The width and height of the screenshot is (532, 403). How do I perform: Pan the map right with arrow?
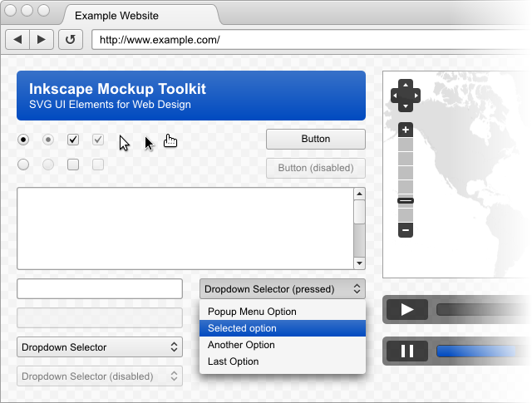coord(416,96)
